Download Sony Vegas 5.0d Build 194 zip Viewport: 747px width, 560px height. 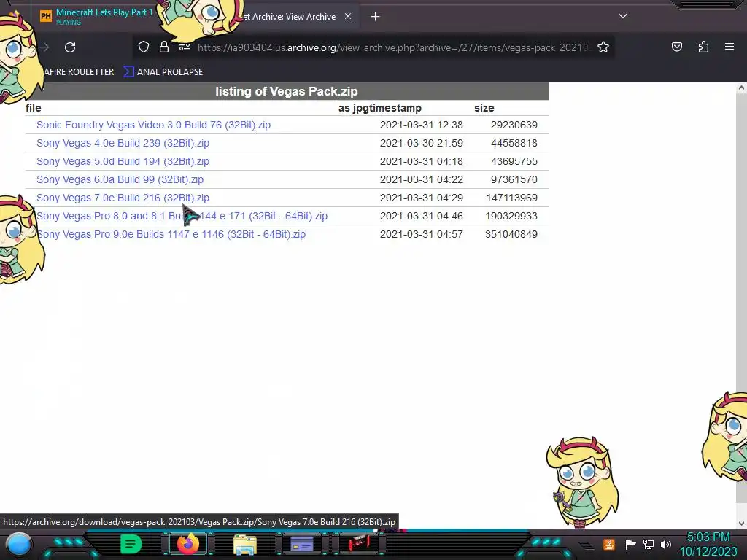click(x=123, y=161)
